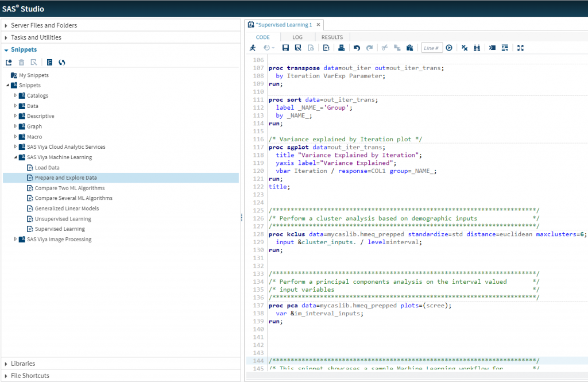Click the snippets list view icon

tap(49, 62)
